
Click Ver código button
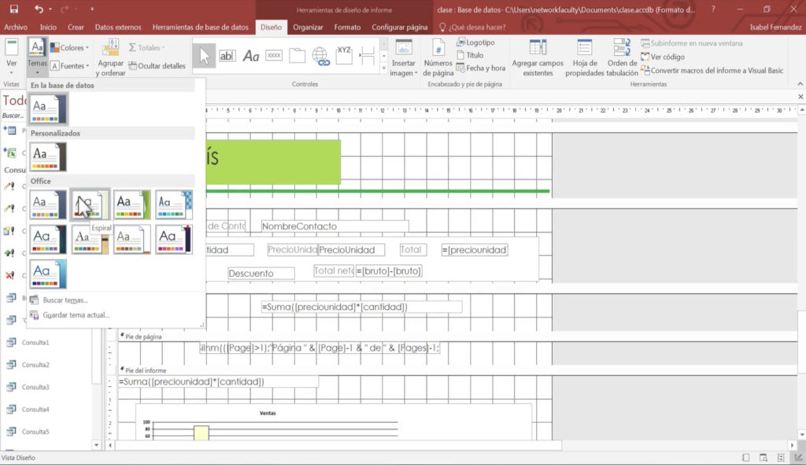point(667,57)
